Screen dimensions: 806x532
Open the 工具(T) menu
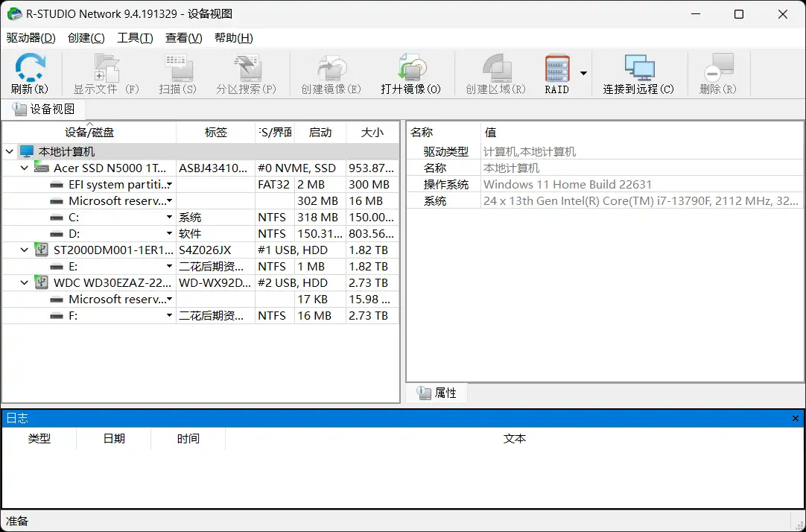135,37
